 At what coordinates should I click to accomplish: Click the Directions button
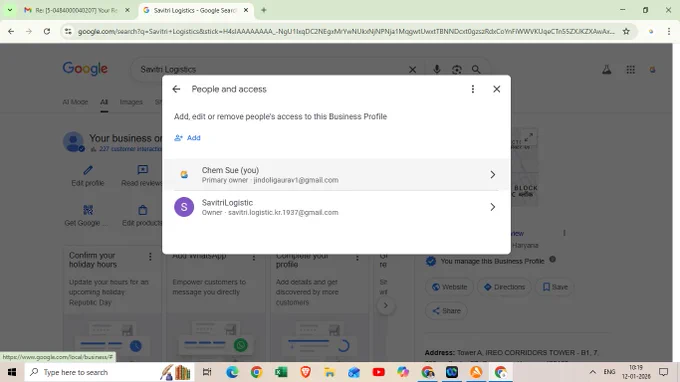504,287
